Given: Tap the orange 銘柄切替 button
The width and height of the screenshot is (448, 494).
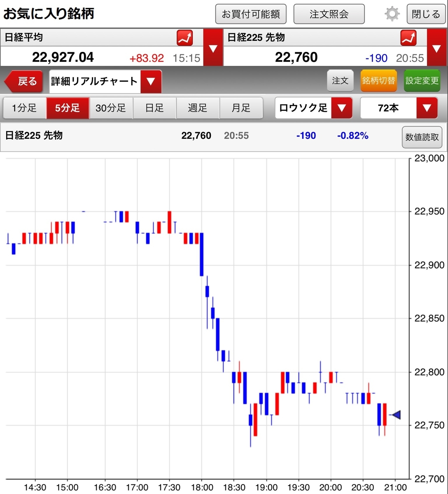Looking at the screenshot, I should coord(379,81).
